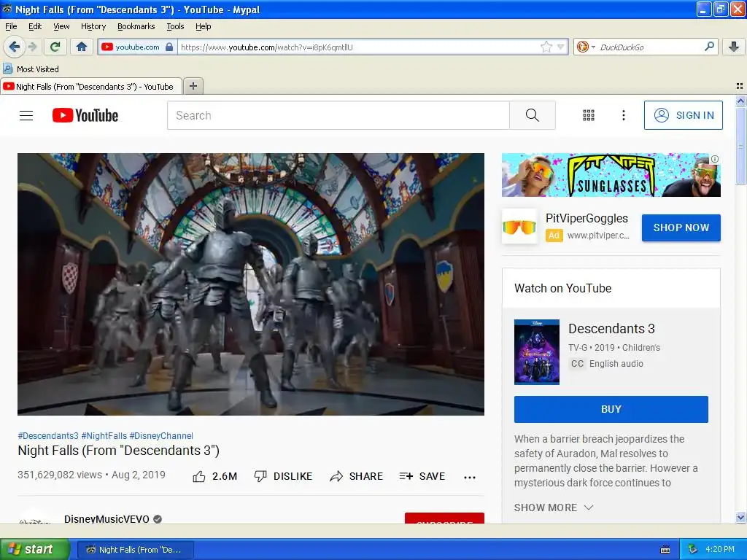Open the #Descendants3 hashtag link
The width and height of the screenshot is (747, 560).
48,436
